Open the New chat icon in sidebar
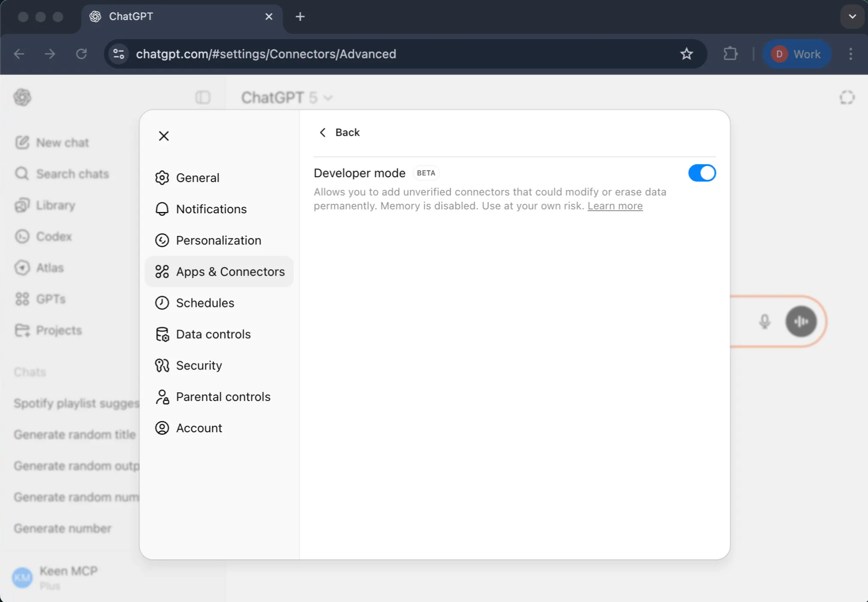The image size is (868, 602). click(x=23, y=142)
